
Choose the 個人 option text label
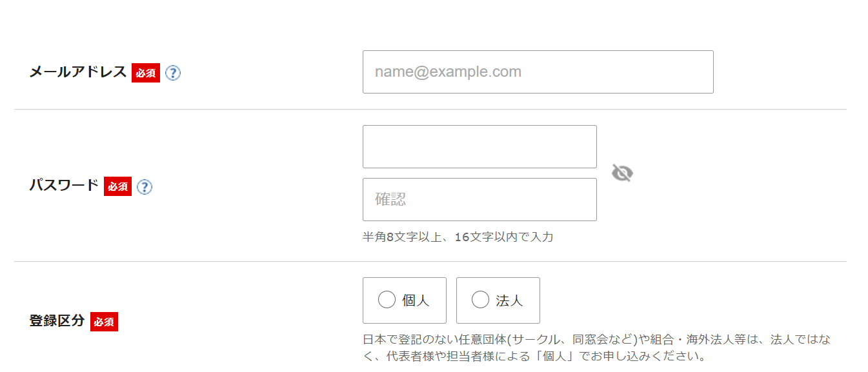coord(416,300)
